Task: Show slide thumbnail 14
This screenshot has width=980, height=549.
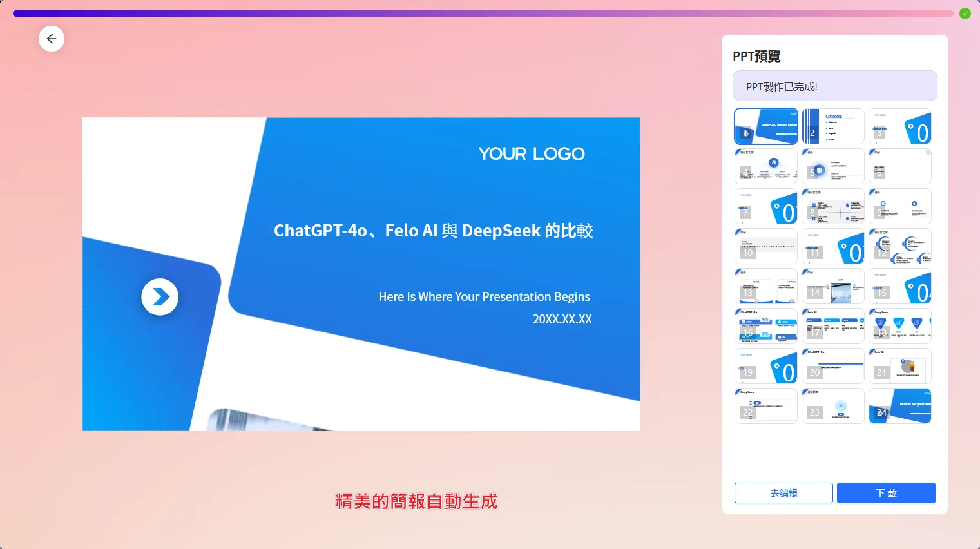Action: [833, 286]
